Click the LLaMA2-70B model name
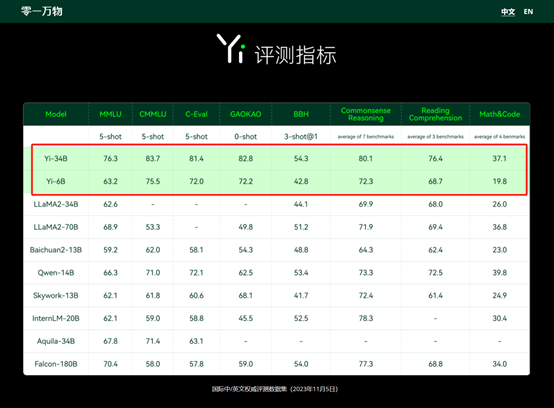Image resolution: width=554 pixels, height=408 pixels. (56, 227)
